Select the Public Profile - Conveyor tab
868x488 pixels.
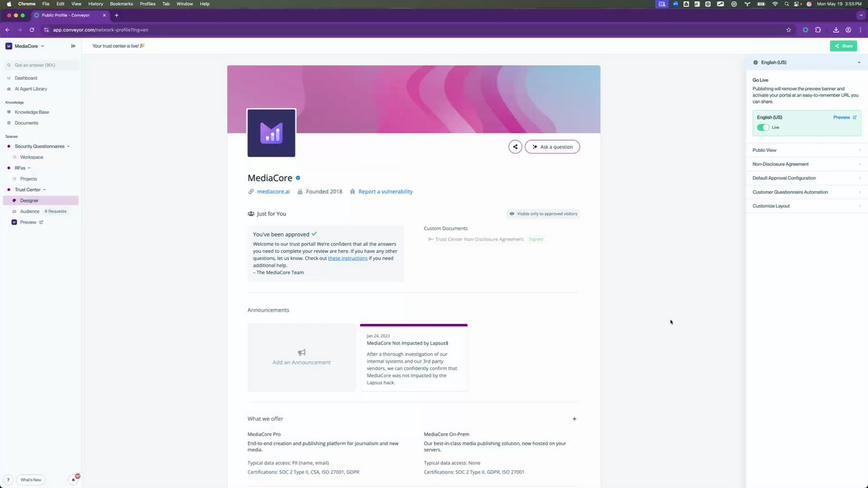click(x=71, y=15)
